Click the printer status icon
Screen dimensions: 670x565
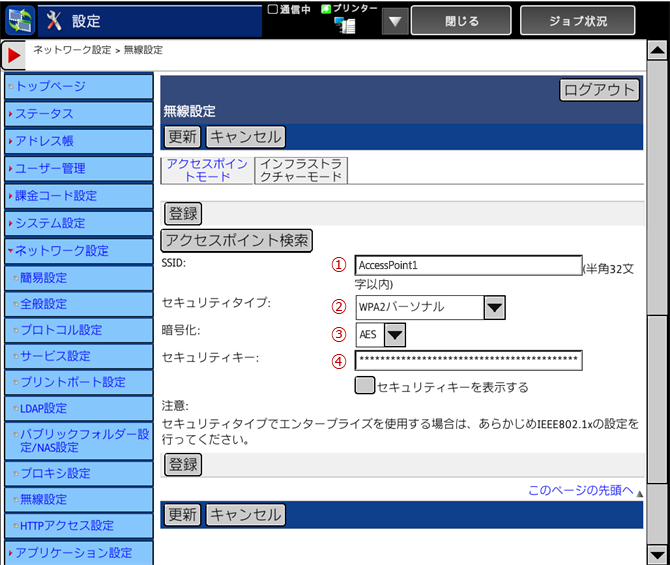tap(345, 25)
